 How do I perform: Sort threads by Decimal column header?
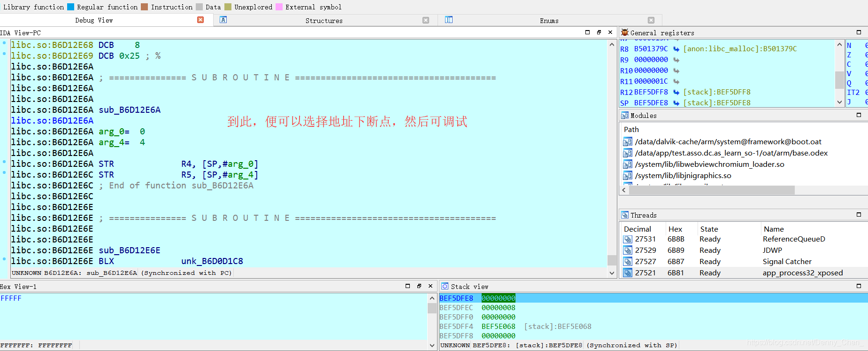(x=638, y=229)
